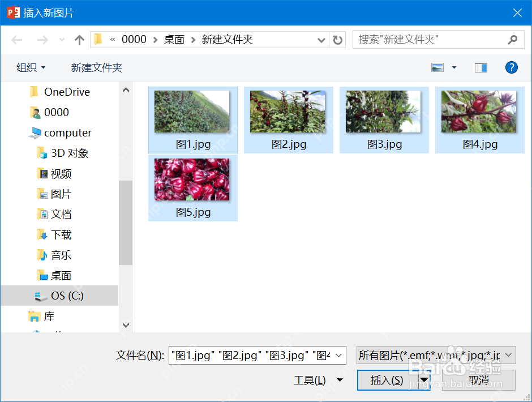Image resolution: width=532 pixels, height=402 pixels.
Task: Select 桌面 in the address path
Action: point(174,40)
